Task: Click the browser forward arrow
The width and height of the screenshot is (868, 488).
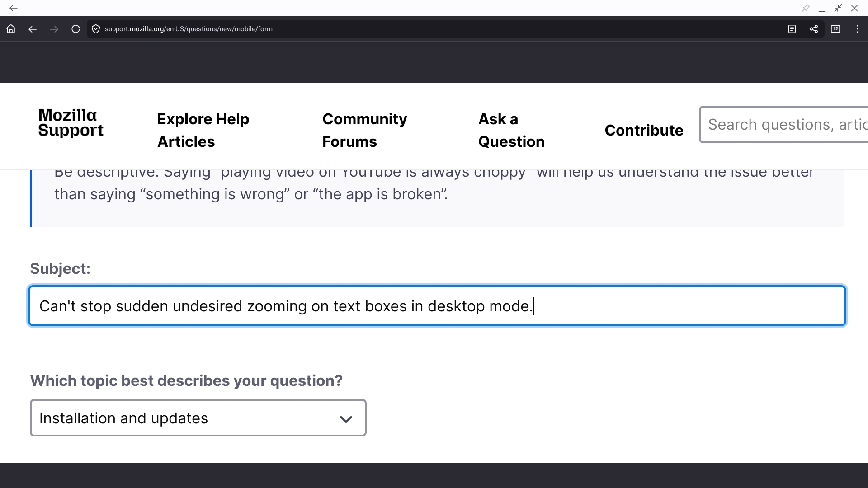Action: [x=54, y=29]
